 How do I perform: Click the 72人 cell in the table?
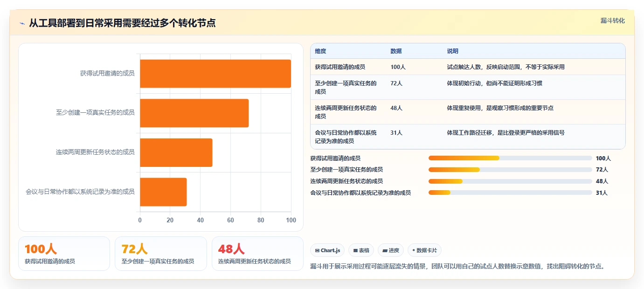[x=396, y=83]
